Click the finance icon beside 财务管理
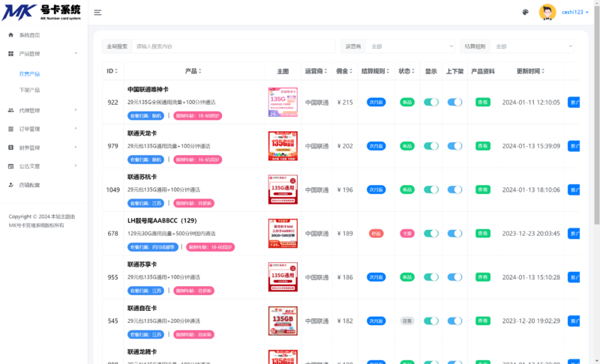 (x=10, y=148)
